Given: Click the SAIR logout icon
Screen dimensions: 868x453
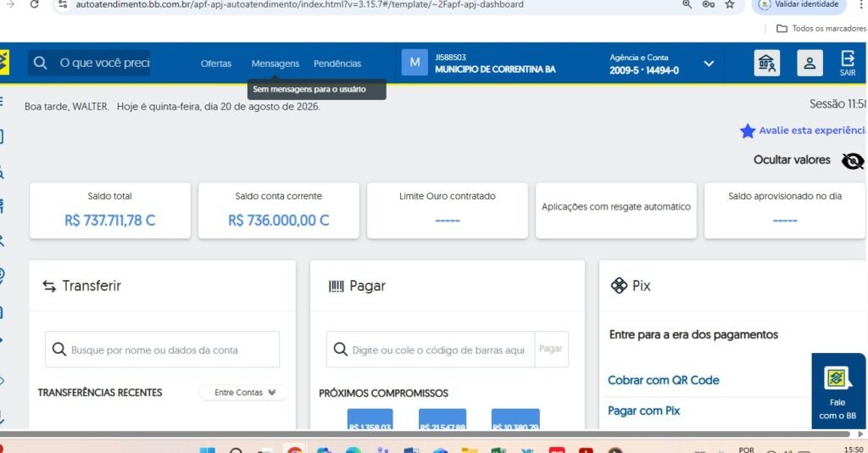Looking at the screenshot, I should pos(848,63).
